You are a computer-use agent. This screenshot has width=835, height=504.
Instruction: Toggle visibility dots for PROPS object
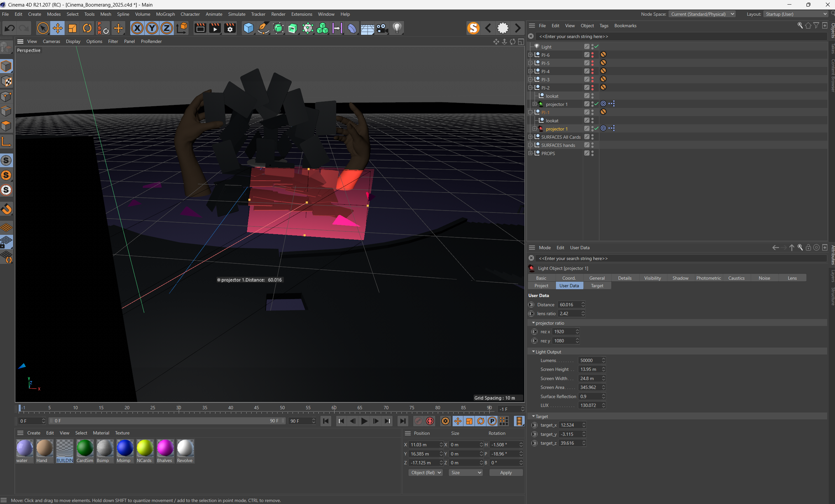pos(592,153)
